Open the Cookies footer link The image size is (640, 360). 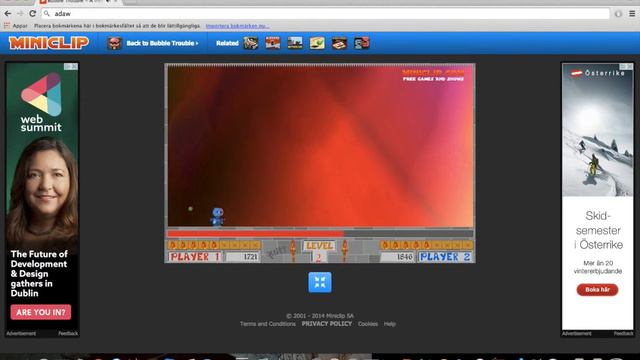click(368, 324)
